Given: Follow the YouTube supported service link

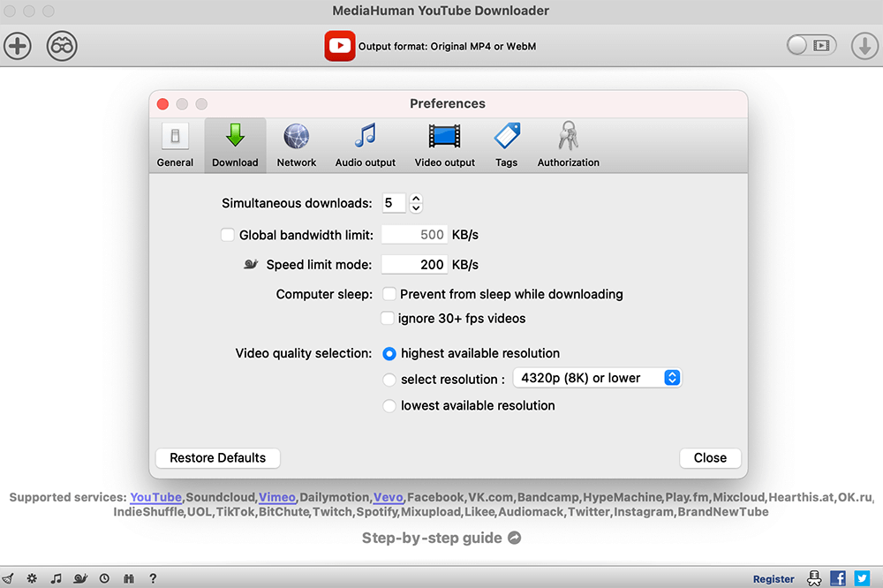Looking at the screenshot, I should coord(156,497).
